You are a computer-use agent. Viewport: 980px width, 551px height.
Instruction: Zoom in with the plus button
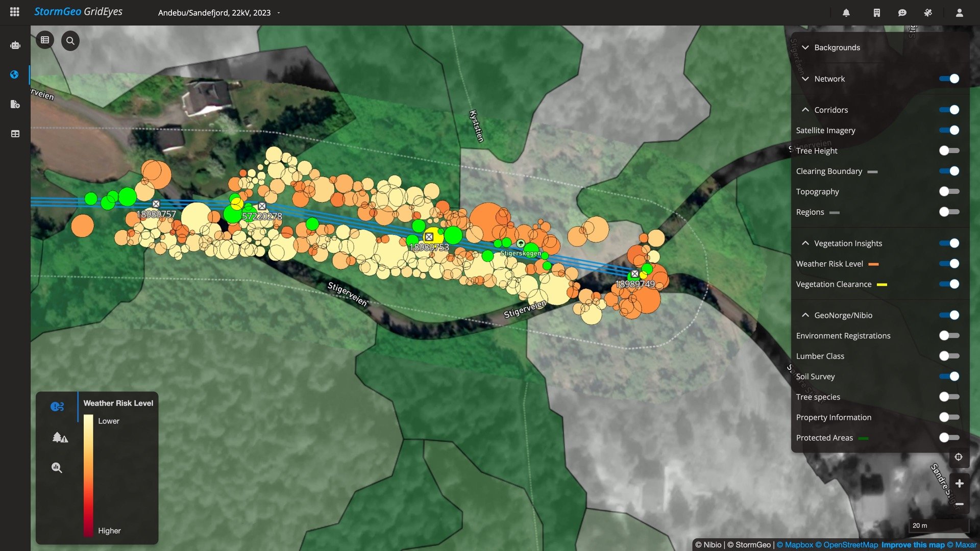tap(960, 483)
